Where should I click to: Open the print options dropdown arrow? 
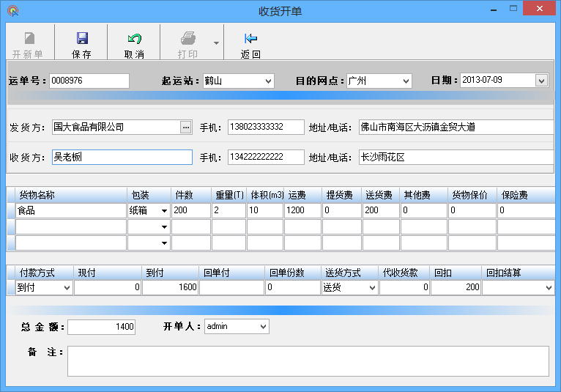tap(216, 43)
